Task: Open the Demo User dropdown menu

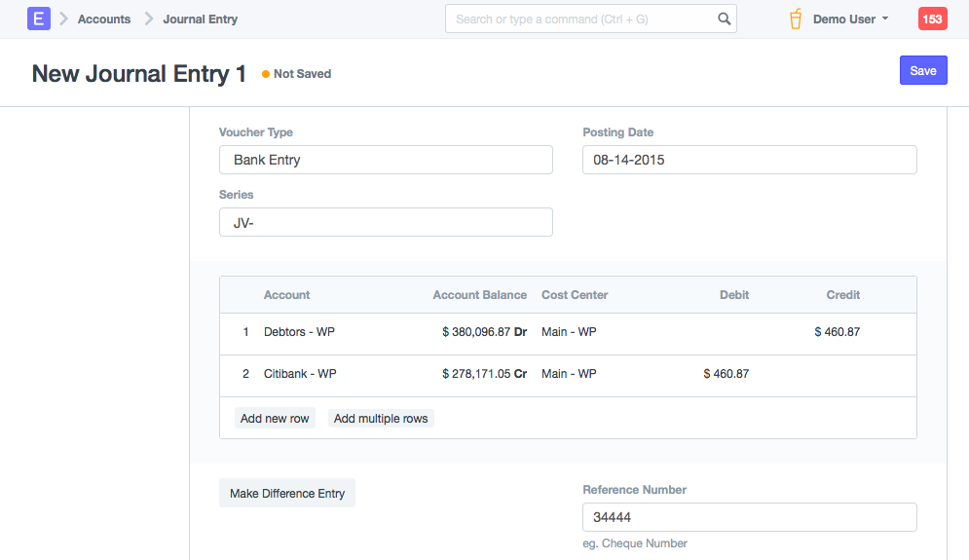Action: 850,19
